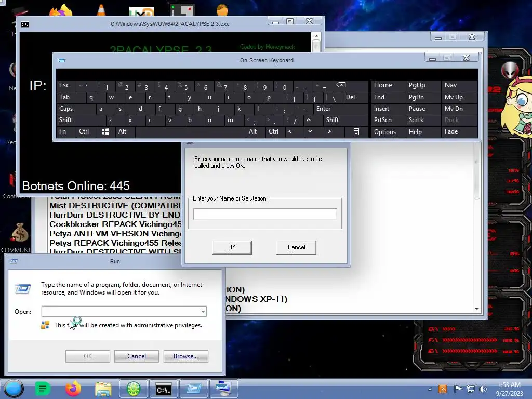Image resolution: width=532 pixels, height=399 pixels.
Task: Open the network tray icon
Action: pyautogui.click(x=471, y=389)
